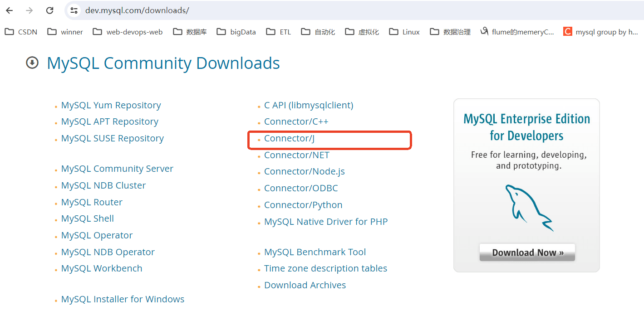The image size is (644, 325).
Task: Open MySQL Operator link
Action: tap(97, 235)
